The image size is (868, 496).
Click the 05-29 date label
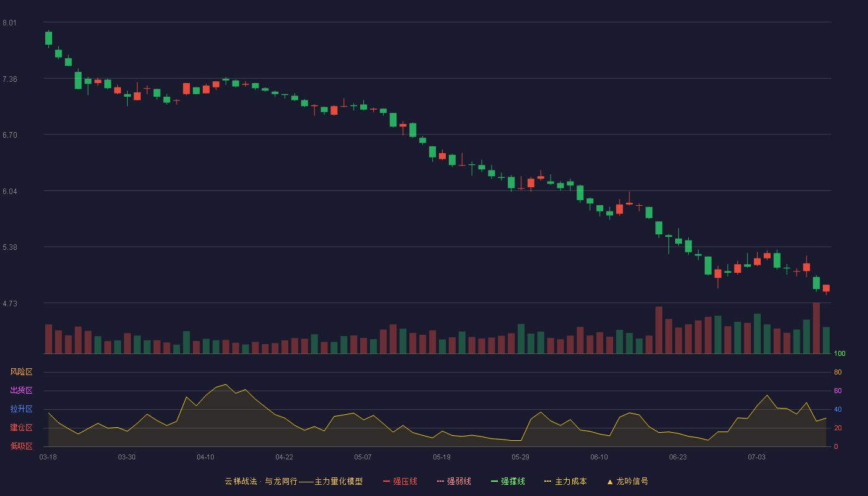pos(520,457)
